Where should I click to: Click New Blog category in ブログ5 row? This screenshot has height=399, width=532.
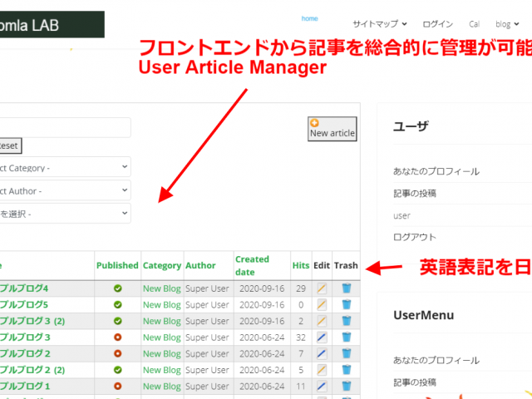pyautogui.click(x=162, y=305)
